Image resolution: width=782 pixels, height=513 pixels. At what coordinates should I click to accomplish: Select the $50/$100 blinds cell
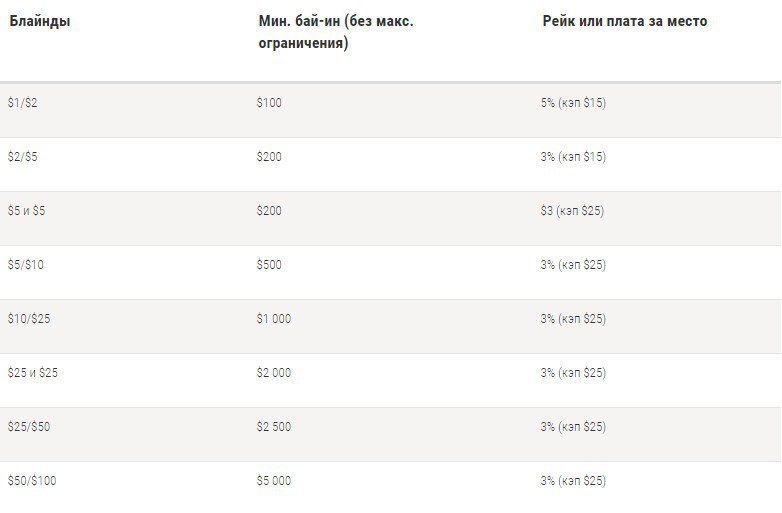pyautogui.click(x=32, y=481)
